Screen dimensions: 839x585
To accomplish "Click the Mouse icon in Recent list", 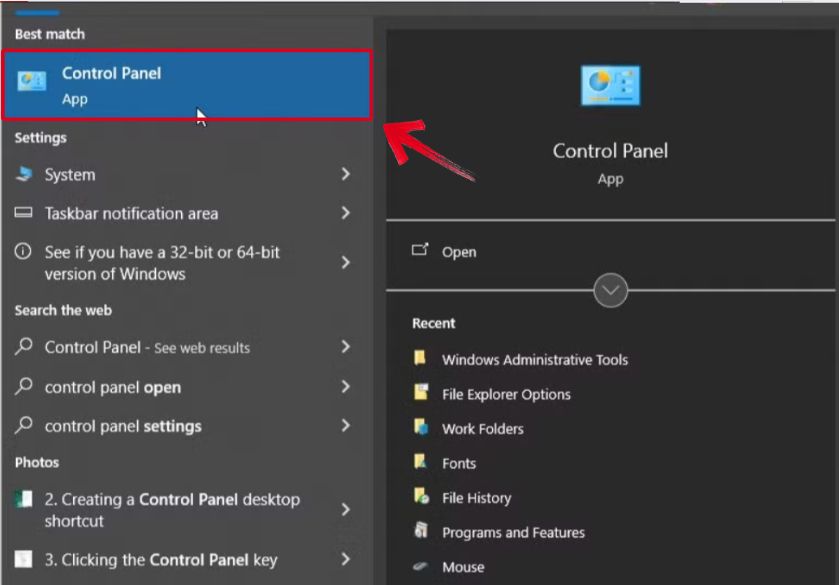I will coord(421,566).
